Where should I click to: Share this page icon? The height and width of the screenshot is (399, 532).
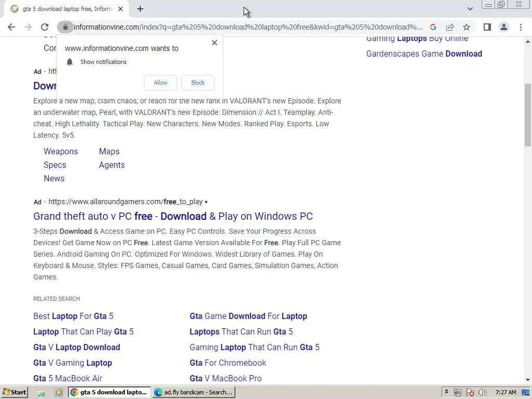[450, 27]
